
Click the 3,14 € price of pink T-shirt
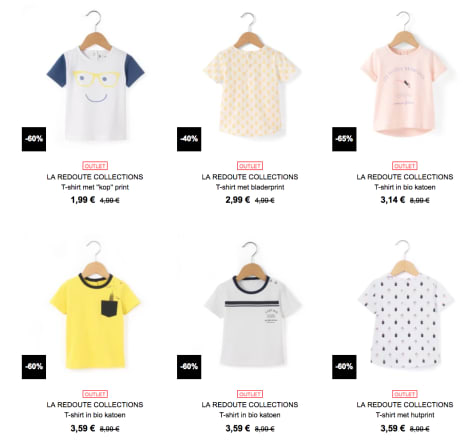click(x=393, y=200)
